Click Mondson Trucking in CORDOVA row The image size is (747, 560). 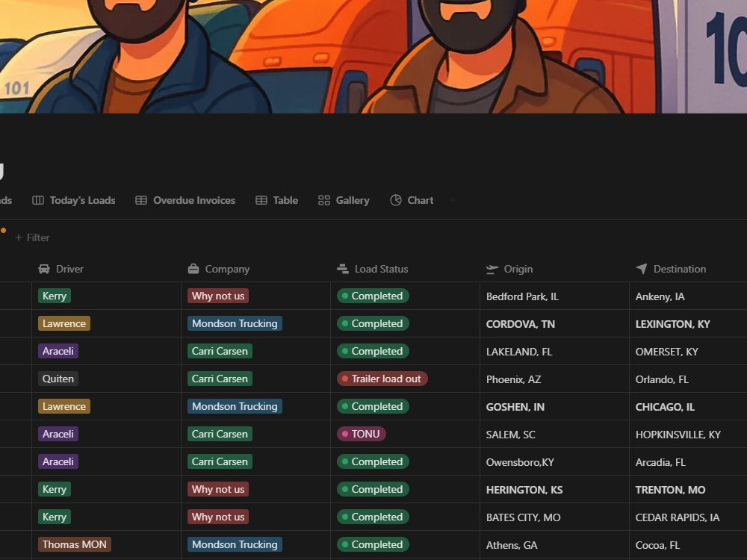pyautogui.click(x=235, y=323)
